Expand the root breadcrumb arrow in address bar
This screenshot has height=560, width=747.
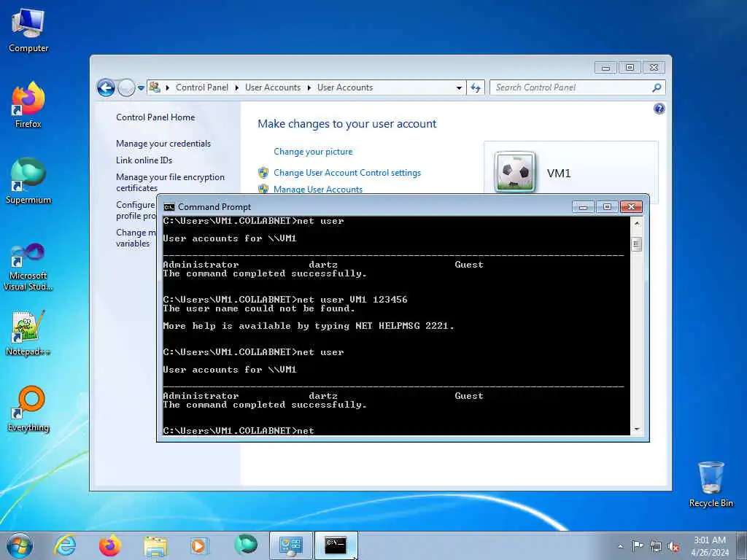point(168,87)
